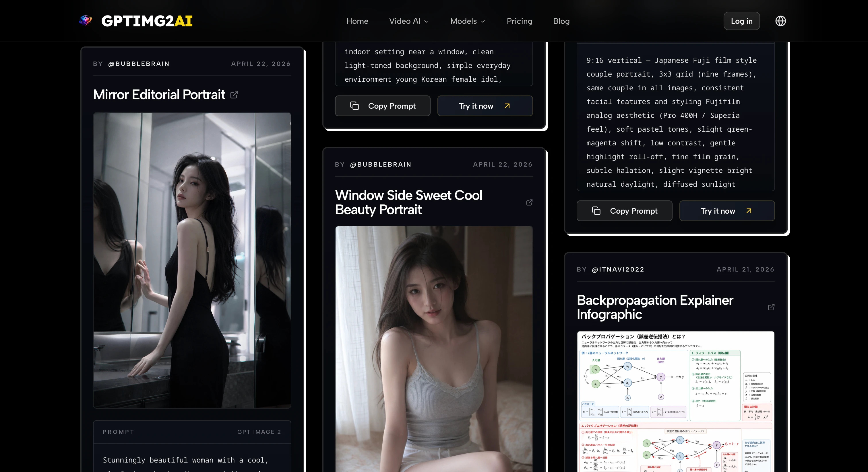The image size is (868, 472).
Task: Collapse the Video AI chevron menu
Action: click(x=427, y=22)
